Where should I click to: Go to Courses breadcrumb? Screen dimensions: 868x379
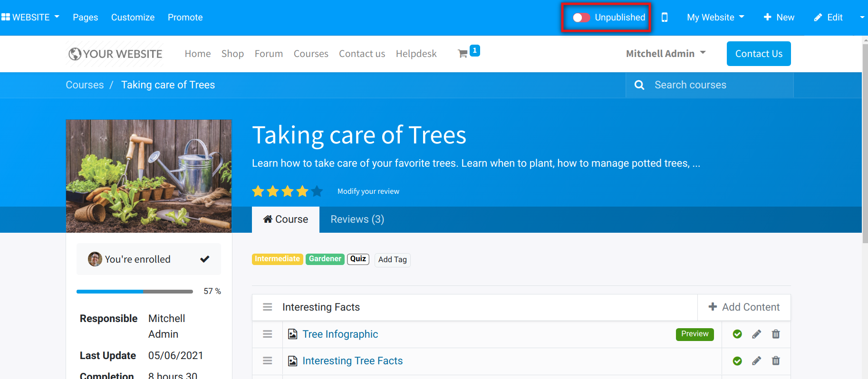(85, 85)
